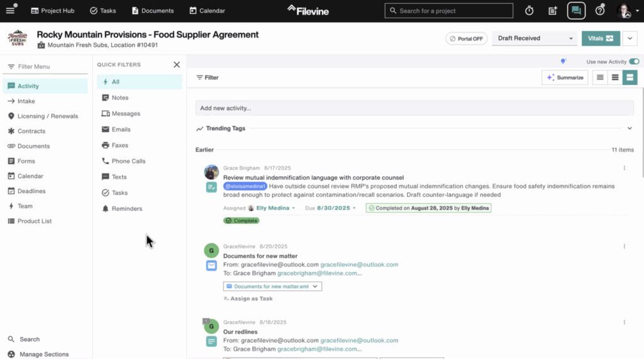
Task: Click the Assign as Task link
Action: pos(248,299)
